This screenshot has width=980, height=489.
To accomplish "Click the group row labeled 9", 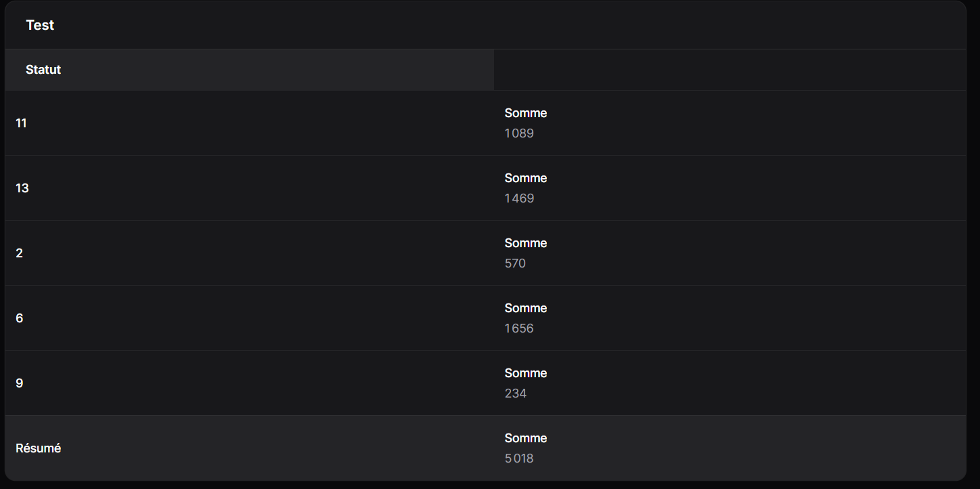I will click(x=485, y=383).
